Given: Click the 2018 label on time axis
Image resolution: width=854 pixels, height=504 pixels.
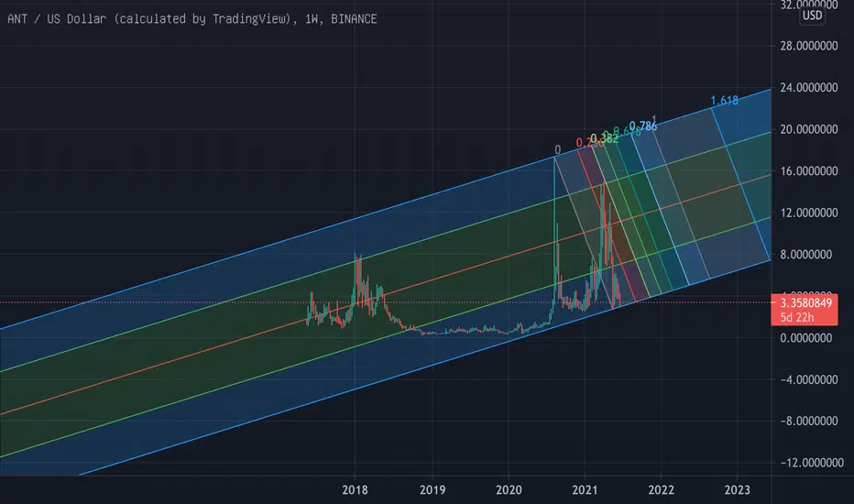Looking at the screenshot, I should pyautogui.click(x=355, y=490).
